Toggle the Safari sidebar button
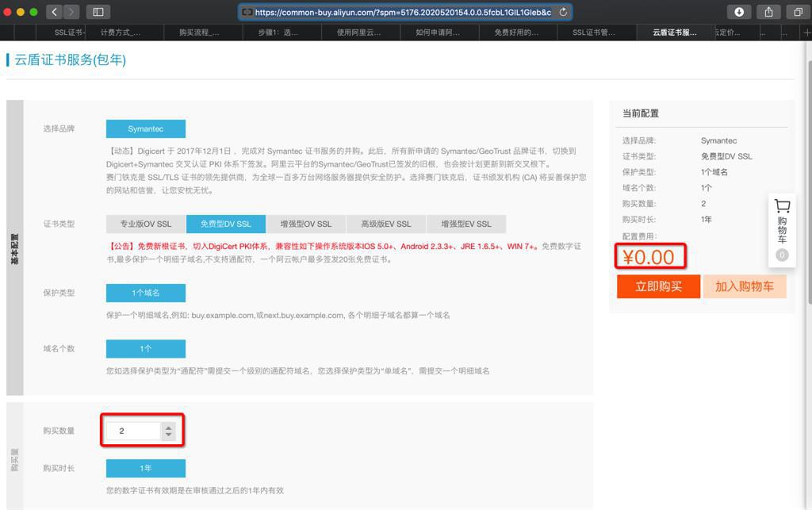The width and height of the screenshot is (812, 510). click(x=98, y=12)
